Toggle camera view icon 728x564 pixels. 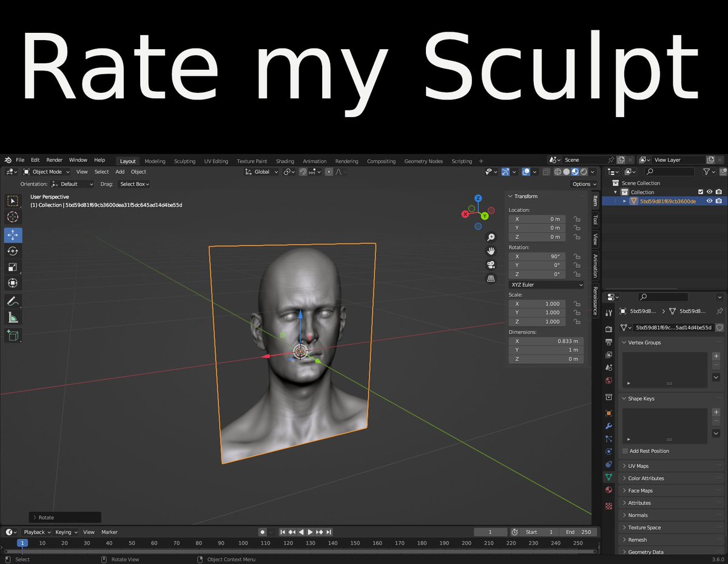(491, 265)
